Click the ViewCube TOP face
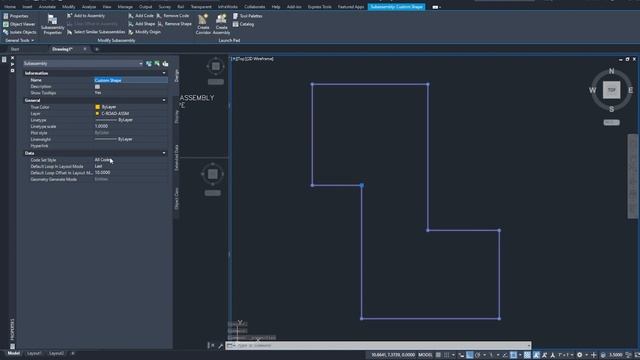Screen dimensions: 640x360 tap(611, 90)
